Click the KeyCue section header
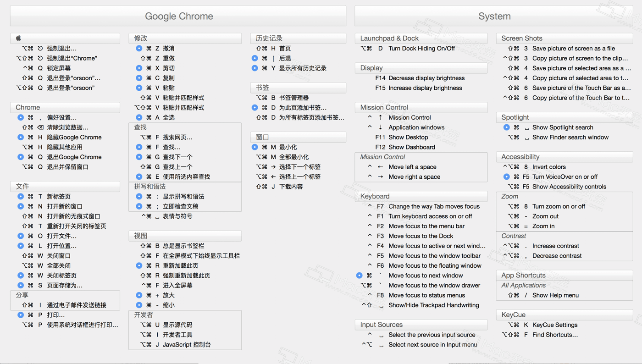 (x=565, y=315)
